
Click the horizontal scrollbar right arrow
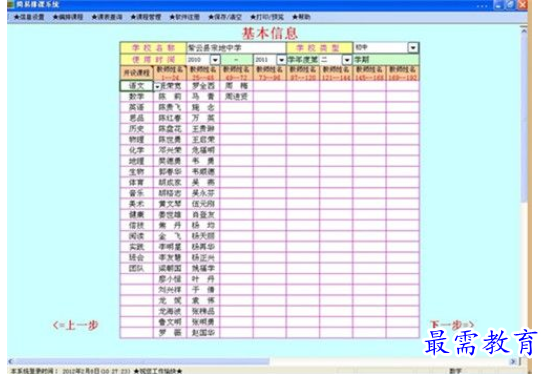pyautogui.click(x=513, y=362)
